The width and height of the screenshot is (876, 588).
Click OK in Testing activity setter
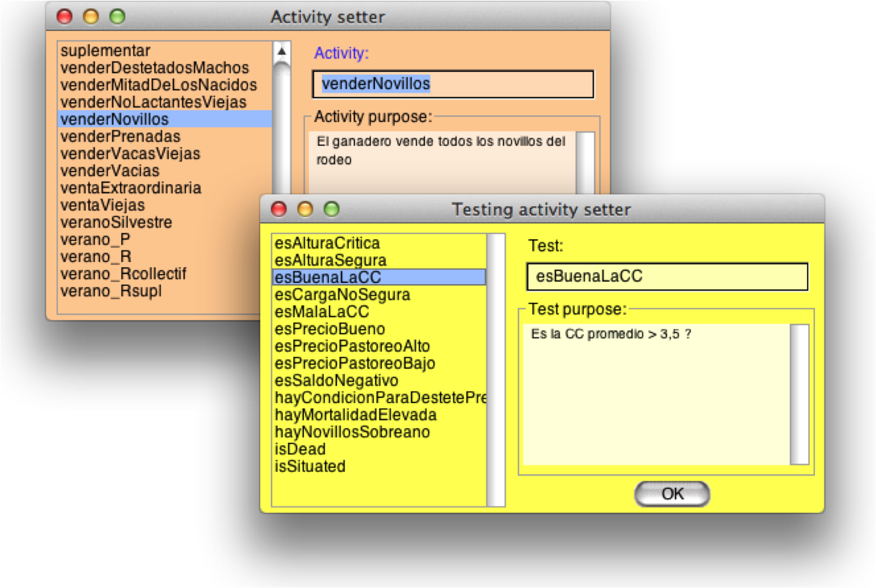coord(672,494)
